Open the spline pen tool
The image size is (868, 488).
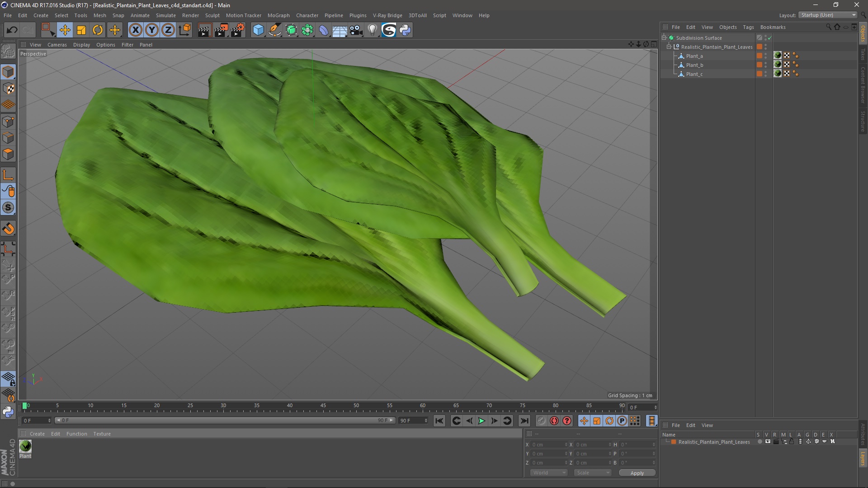pyautogui.click(x=274, y=30)
